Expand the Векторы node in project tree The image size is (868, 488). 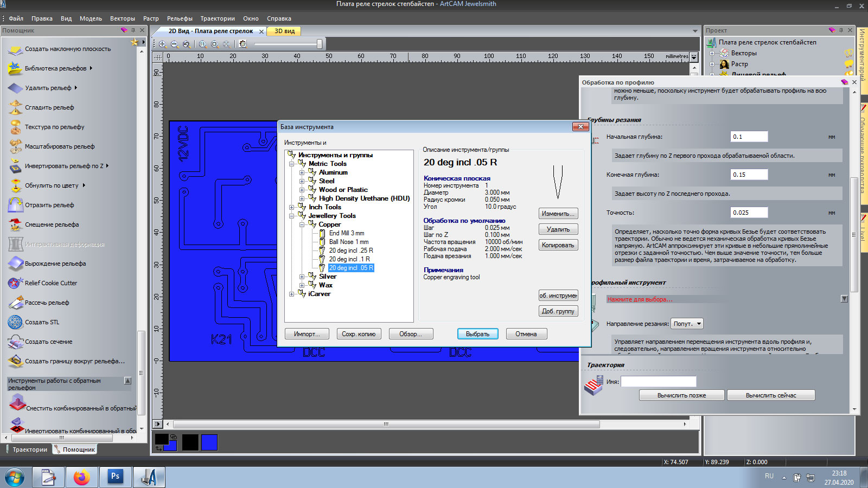point(712,53)
